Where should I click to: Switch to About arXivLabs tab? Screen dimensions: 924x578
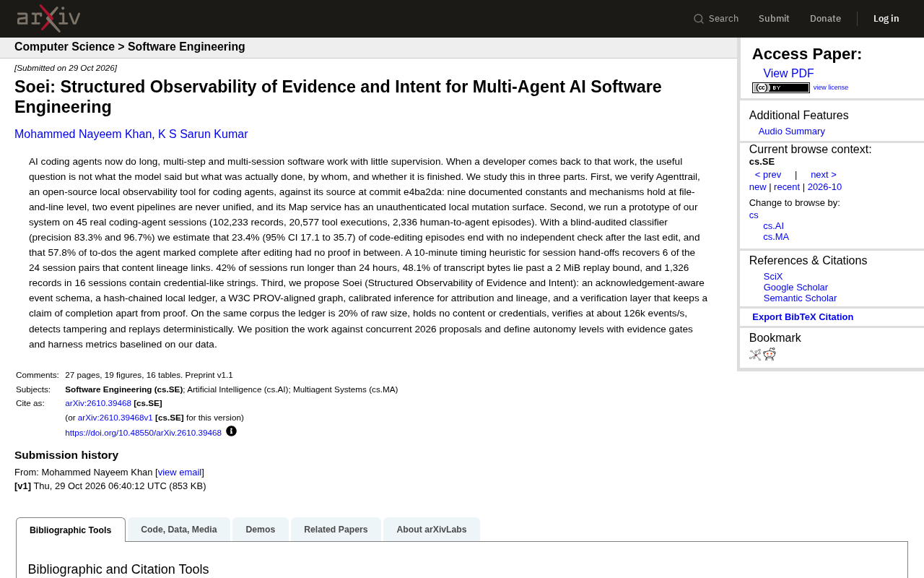[x=432, y=530]
